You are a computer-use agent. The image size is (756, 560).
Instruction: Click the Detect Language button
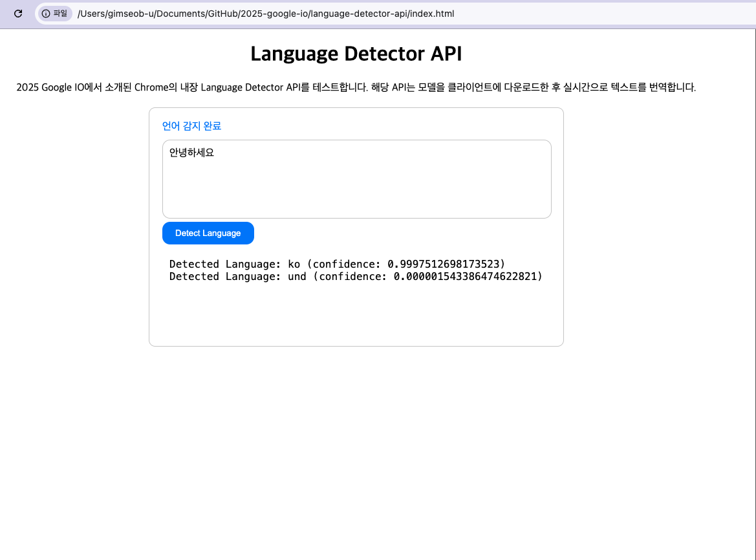coord(208,233)
